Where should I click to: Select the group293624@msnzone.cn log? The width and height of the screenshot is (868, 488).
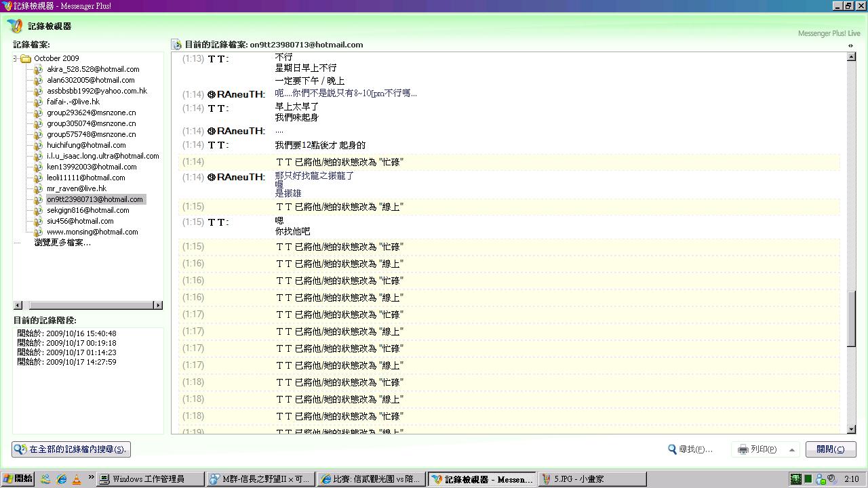pos(91,113)
